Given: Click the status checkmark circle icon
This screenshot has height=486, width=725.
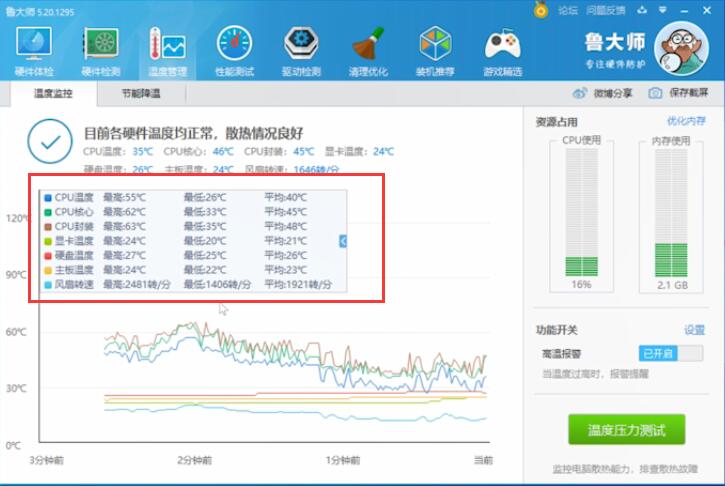Looking at the screenshot, I should click(50, 141).
